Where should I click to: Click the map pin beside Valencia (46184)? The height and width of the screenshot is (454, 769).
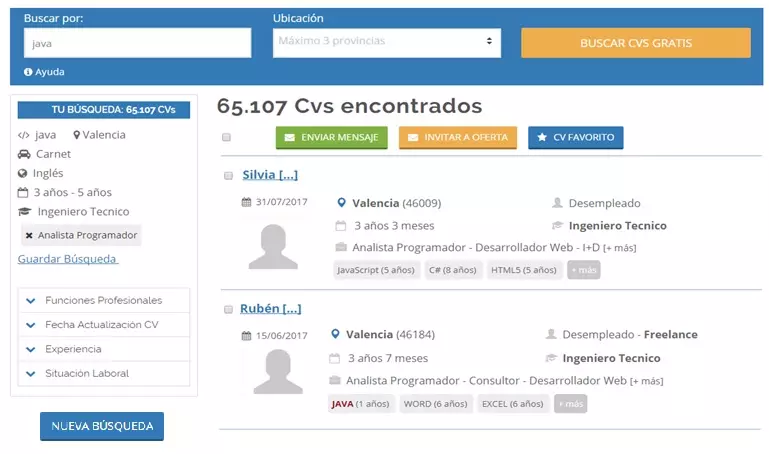[x=335, y=334]
